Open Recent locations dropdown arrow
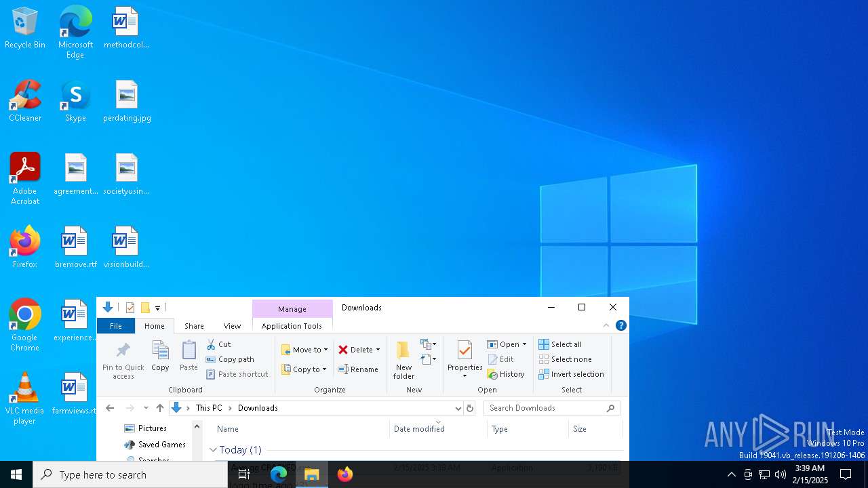868x488 pixels. (x=146, y=408)
